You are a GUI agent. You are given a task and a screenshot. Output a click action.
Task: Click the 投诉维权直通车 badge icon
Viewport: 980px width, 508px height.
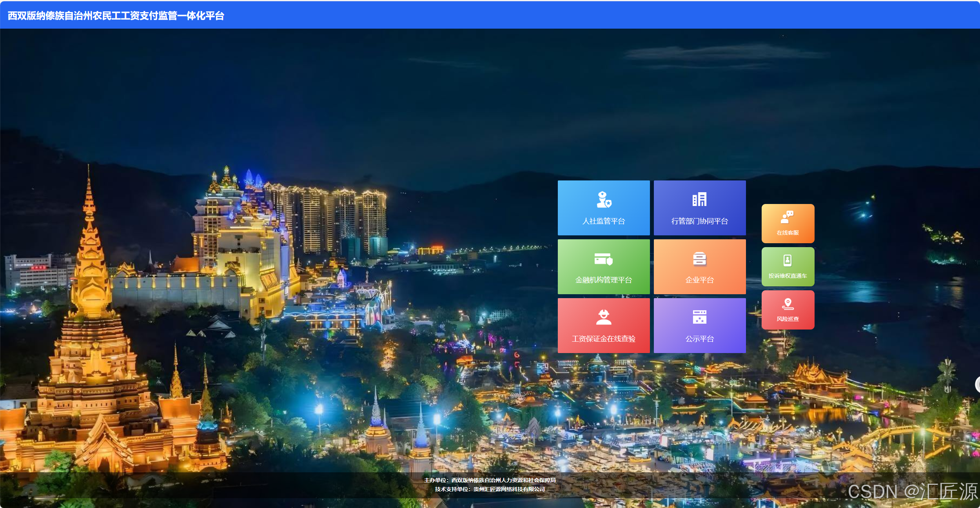click(x=788, y=260)
